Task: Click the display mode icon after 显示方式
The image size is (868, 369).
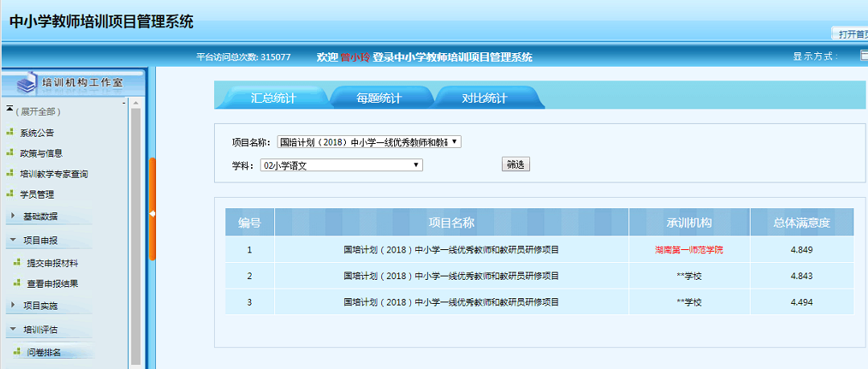Action: pyautogui.click(x=863, y=56)
